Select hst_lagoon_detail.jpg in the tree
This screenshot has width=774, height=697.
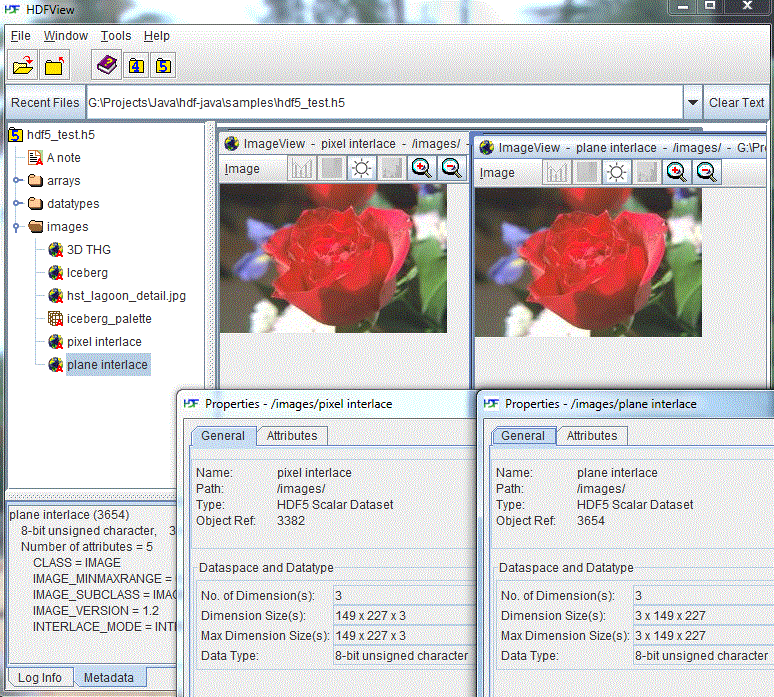pyautogui.click(x=125, y=296)
